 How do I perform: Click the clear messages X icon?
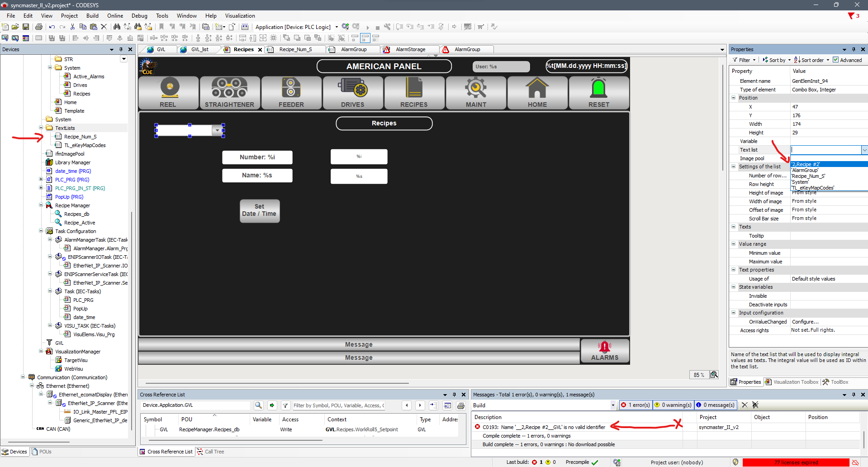(745, 405)
